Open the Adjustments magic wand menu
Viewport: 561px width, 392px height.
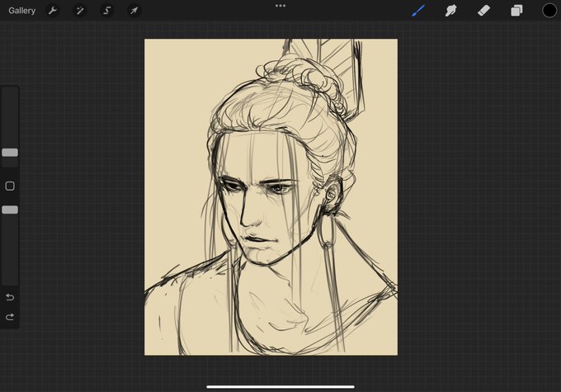(79, 11)
